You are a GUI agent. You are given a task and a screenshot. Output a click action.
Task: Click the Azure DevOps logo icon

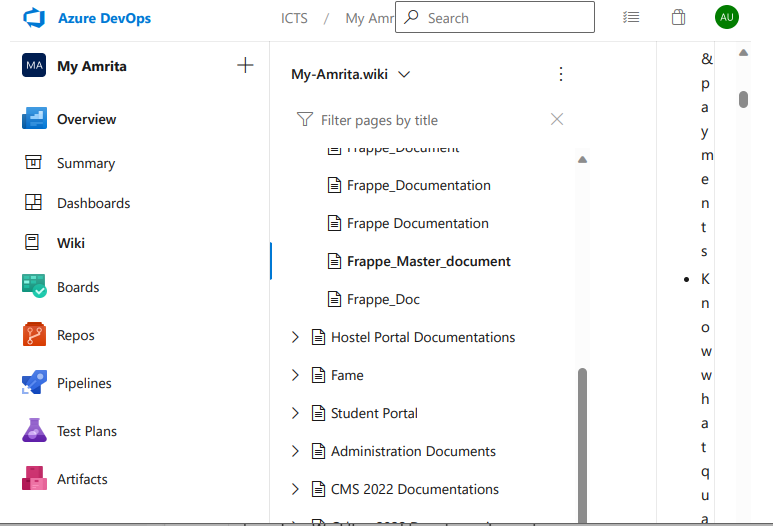35,18
